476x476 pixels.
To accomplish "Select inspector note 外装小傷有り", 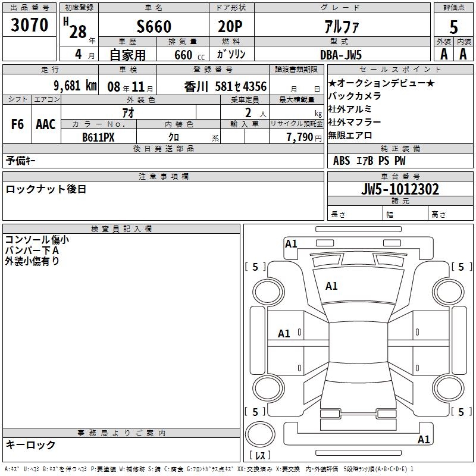I will coord(32,261).
